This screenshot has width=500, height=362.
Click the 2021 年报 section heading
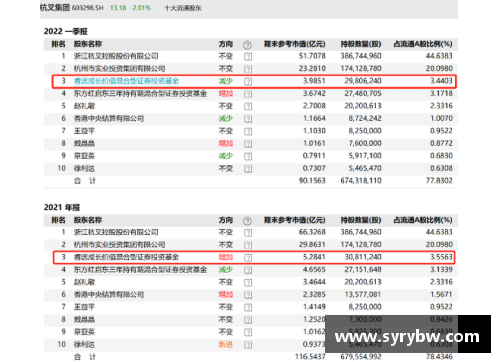62,207
